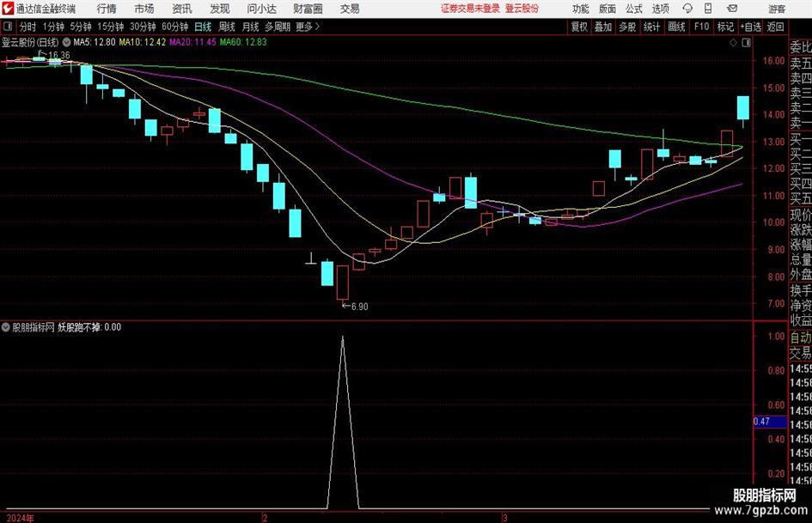The image size is (812, 523).
Task: Click the 自动 label in right panel
Action: pos(801,338)
